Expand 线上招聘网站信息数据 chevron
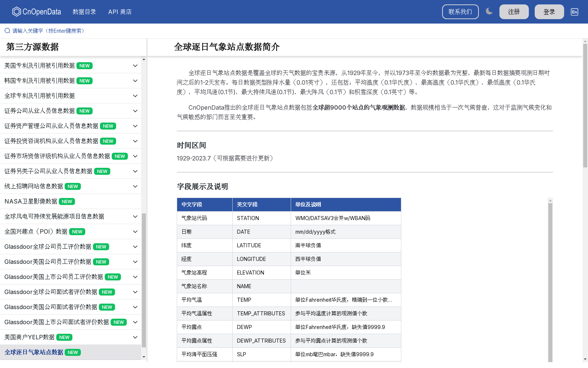The height and width of the screenshot is (368, 588). tap(135, 186)
